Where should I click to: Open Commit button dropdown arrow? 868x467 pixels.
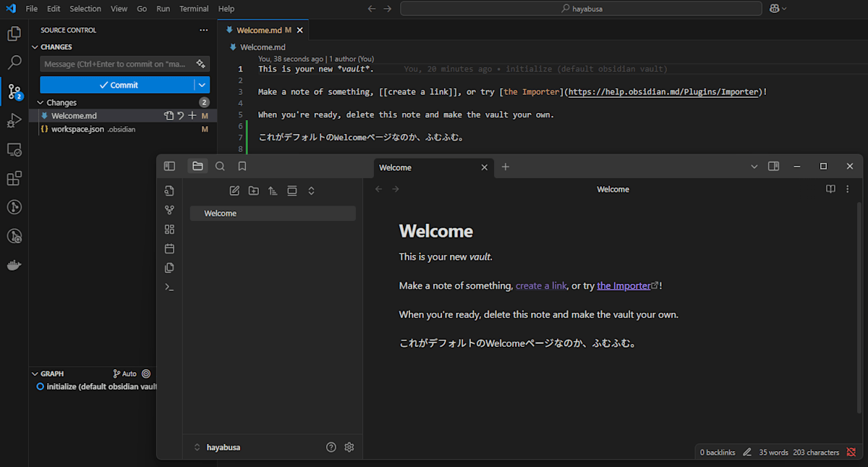[202, 85]
